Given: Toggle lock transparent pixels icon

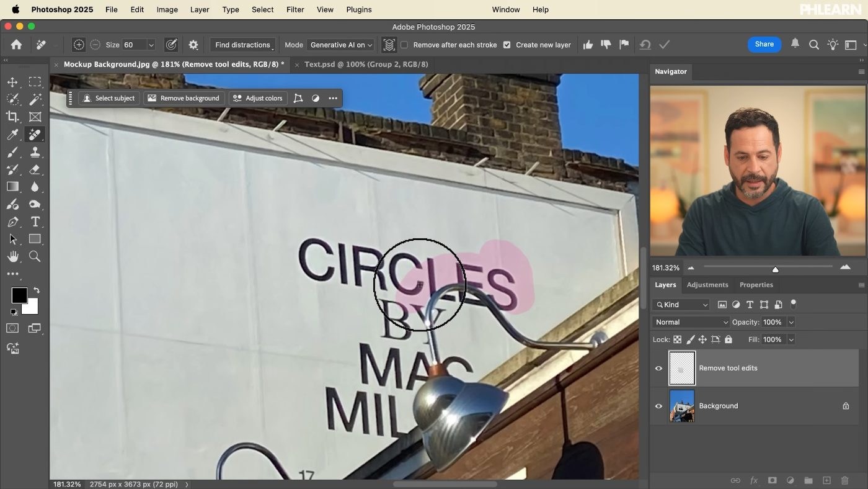Looking at the screenshot, I should coord(677,339).
